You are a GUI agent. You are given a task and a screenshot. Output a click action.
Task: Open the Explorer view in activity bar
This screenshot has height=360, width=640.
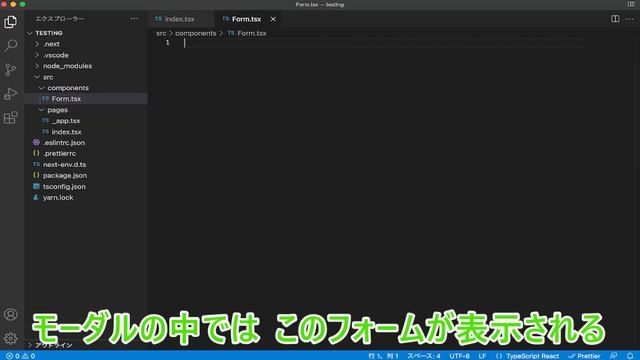point(11,22)
